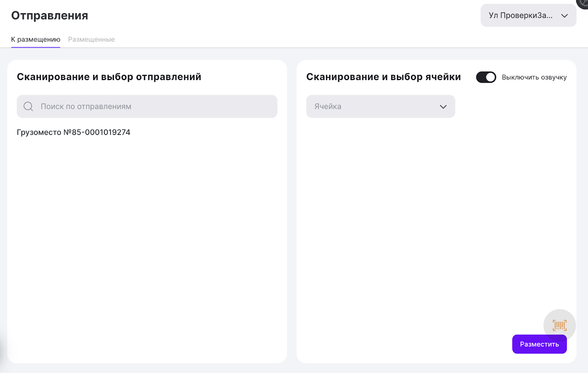
Task: Open the "Ячейка" dropdown
Action: click(x=380, y=107)
